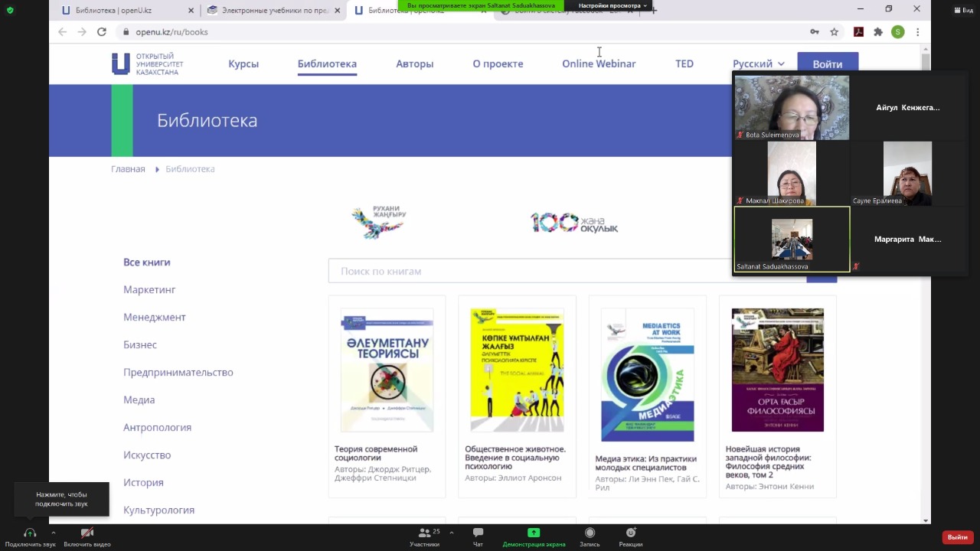Open the Участники participants panel
The height and width of the screenshot is (551, 980).
424,533
